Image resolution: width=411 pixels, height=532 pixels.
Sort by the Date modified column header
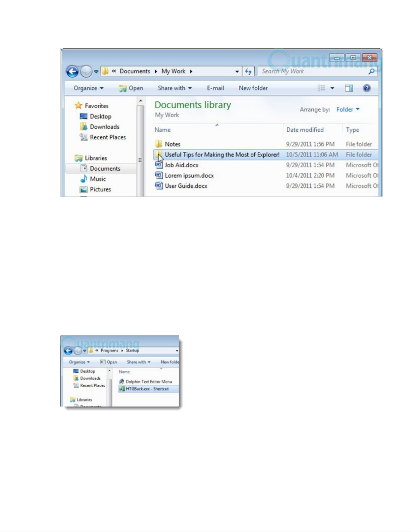coord(305,130)
